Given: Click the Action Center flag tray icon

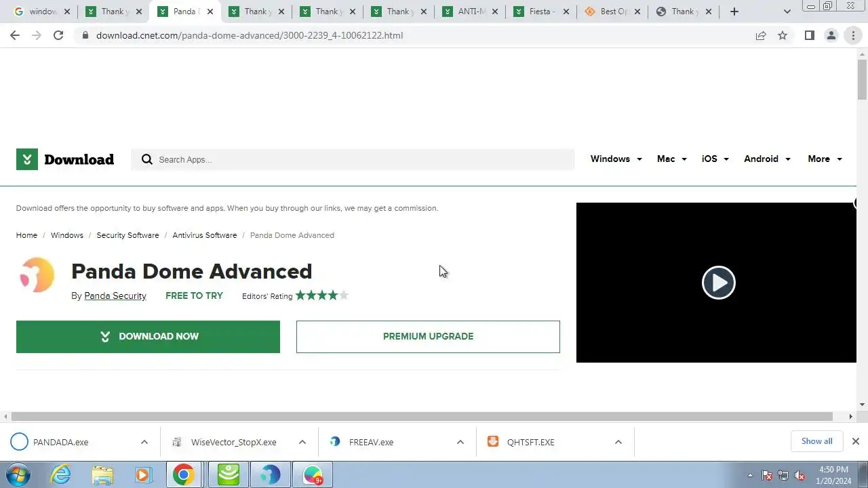Looking at the screenshot, I should point(767,475).
